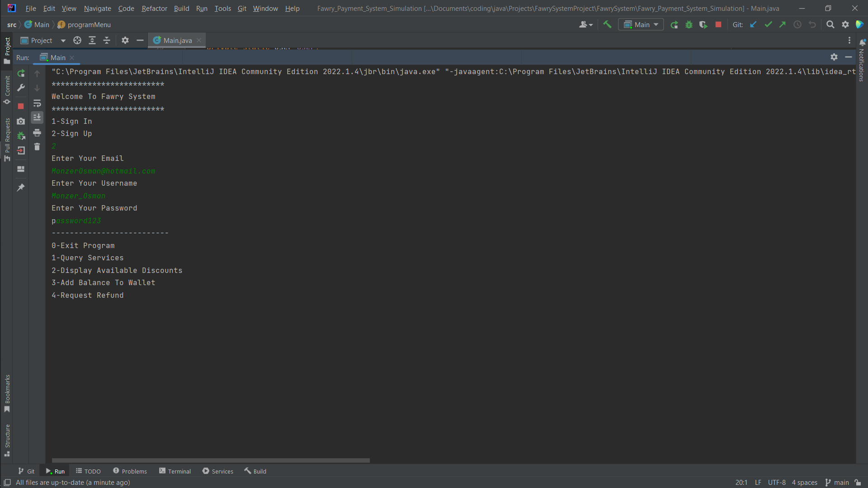Click the Print console output icon

click(x=37, y=133)
